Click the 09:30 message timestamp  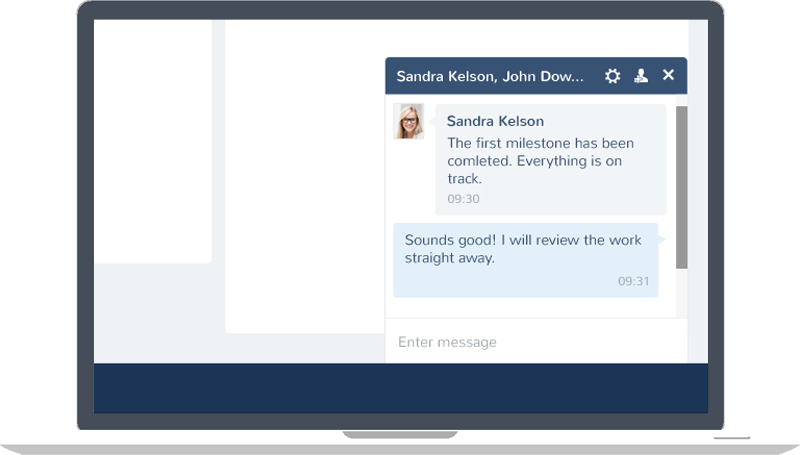463,199
